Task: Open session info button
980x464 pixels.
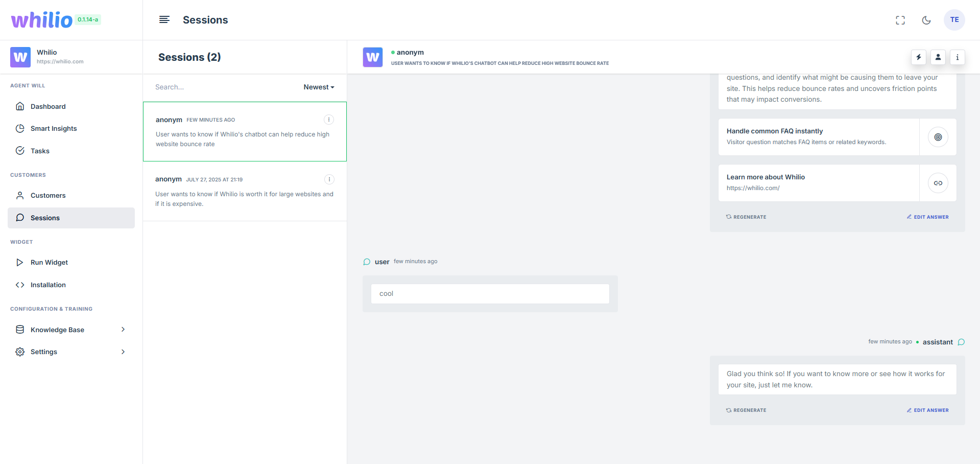Action: click(958, 57)
